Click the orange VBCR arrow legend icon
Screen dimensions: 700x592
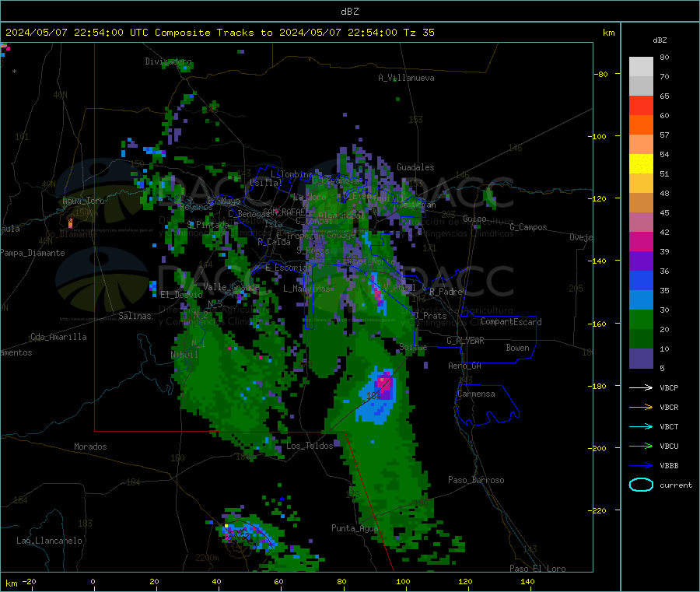pos(641,407)
